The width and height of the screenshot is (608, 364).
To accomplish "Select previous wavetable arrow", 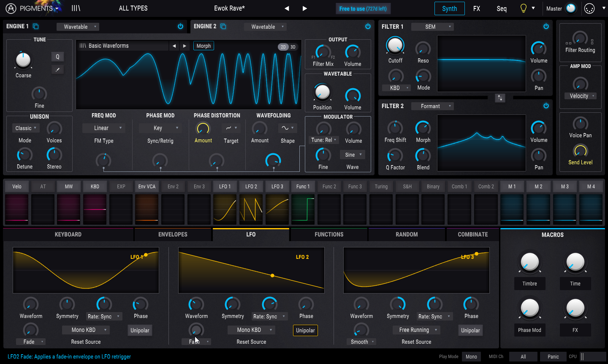I will point(174,46).
